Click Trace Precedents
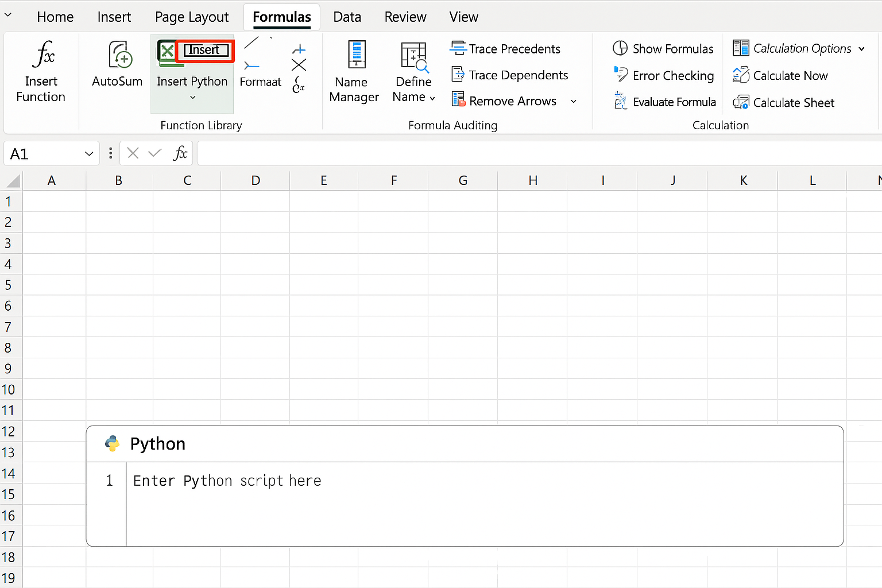This screenshot has height=588, width=882. coord(505,49)
